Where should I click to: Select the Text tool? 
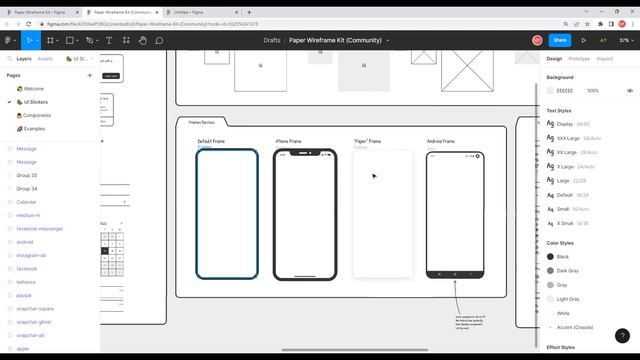(109, 40)
